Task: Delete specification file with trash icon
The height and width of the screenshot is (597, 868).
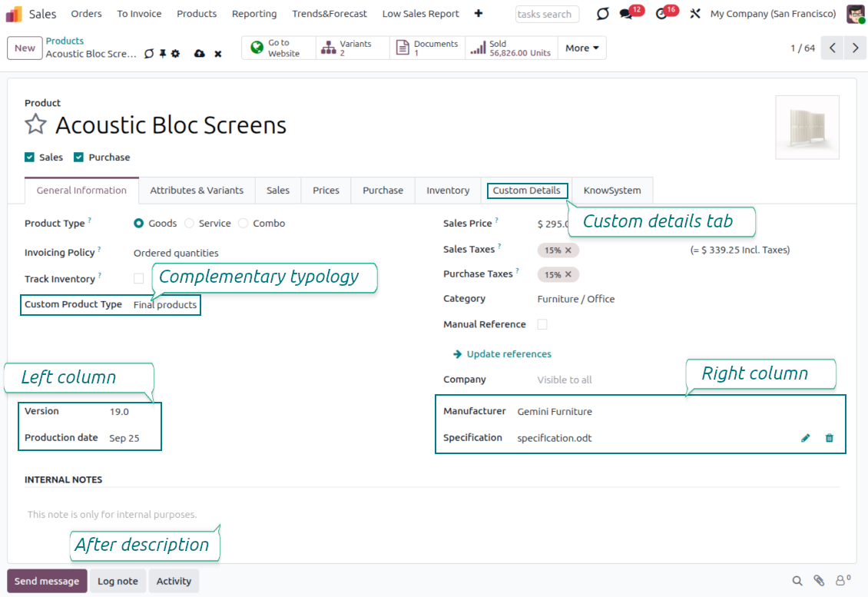Action: coord(829,438)
